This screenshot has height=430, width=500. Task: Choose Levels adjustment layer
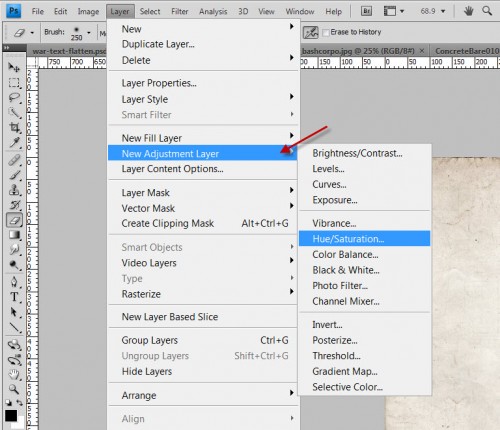[x=365, y=169]
